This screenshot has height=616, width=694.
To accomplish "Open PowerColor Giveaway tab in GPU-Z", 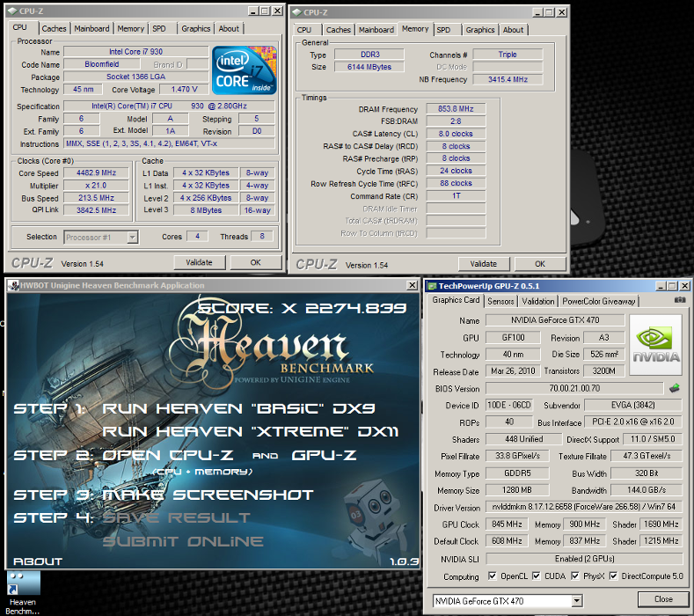I will coord(599,302).
